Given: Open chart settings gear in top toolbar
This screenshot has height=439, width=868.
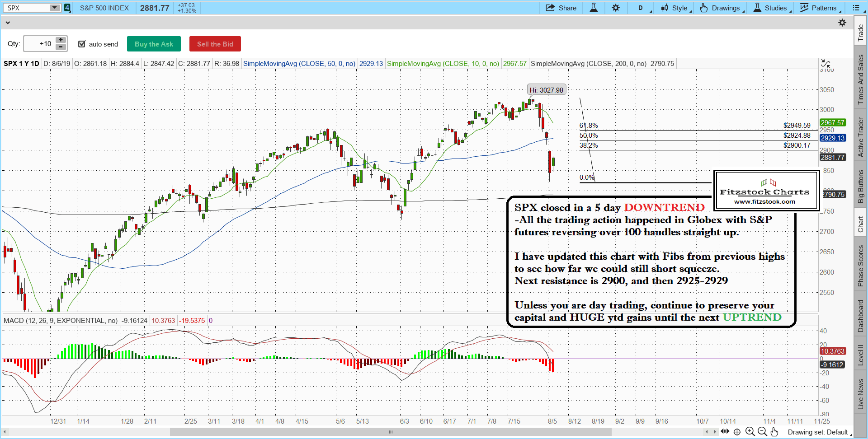Looking at the screenshot, I should pos(616,8).
